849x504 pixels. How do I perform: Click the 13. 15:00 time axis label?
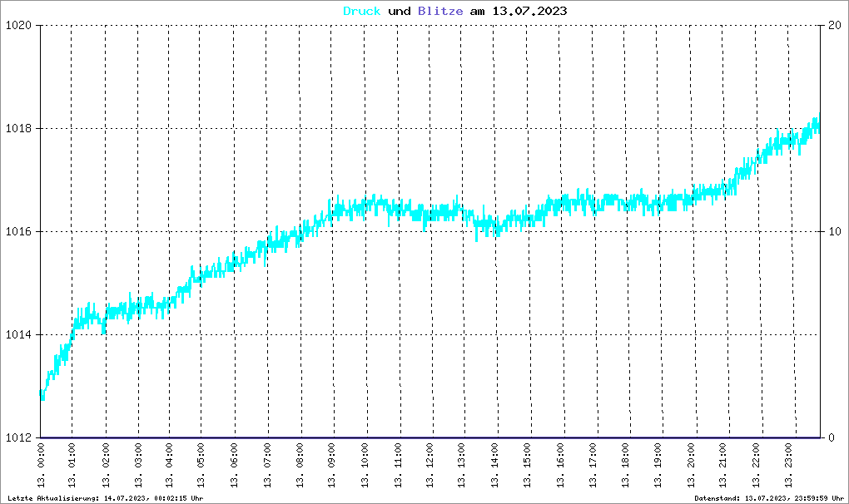[x=528, y=466]
